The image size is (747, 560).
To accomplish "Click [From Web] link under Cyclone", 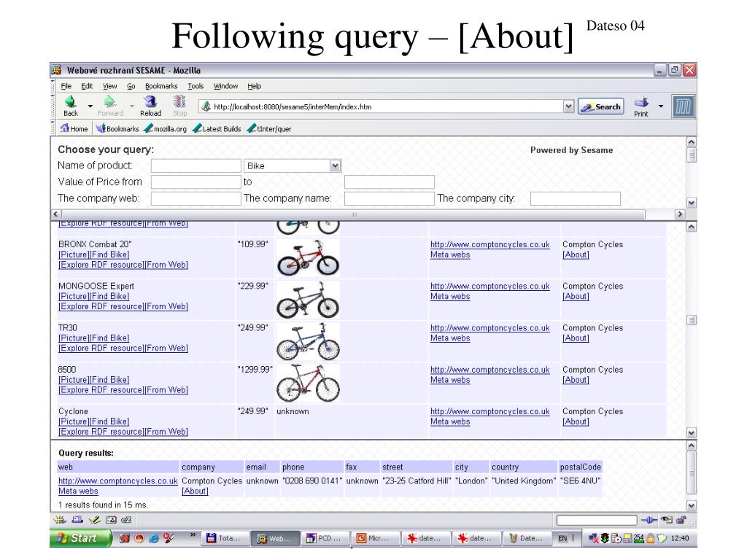I will click(x=166, y=432).
